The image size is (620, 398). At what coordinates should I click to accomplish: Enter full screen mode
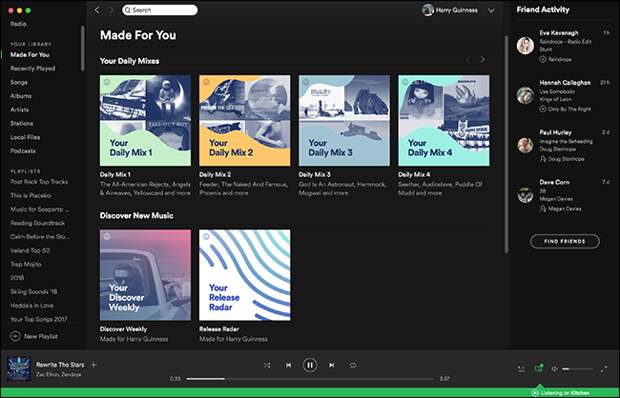604,369
